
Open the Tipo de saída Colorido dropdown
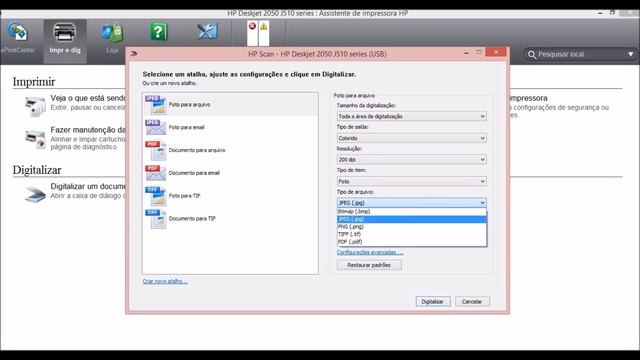click(411, 138)
